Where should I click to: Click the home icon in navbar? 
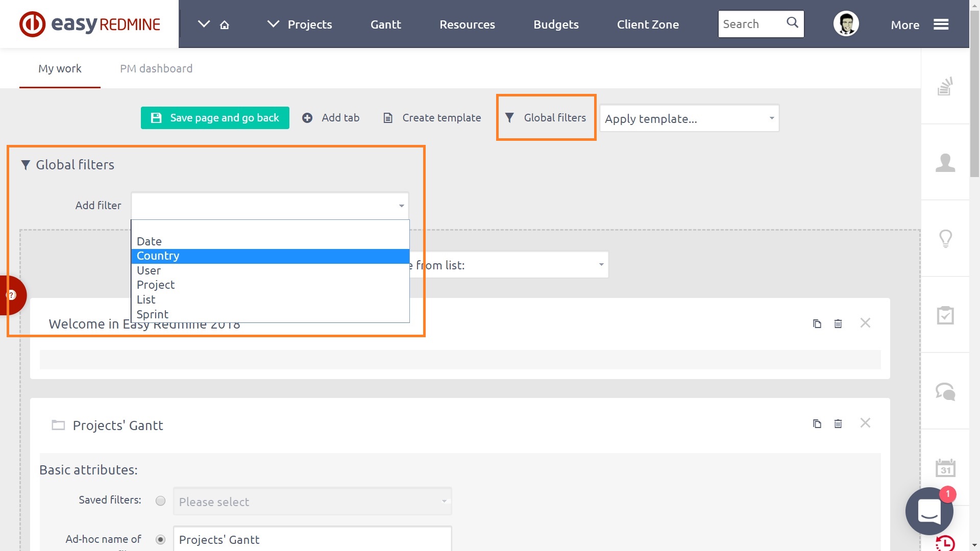tap(225, 24)
